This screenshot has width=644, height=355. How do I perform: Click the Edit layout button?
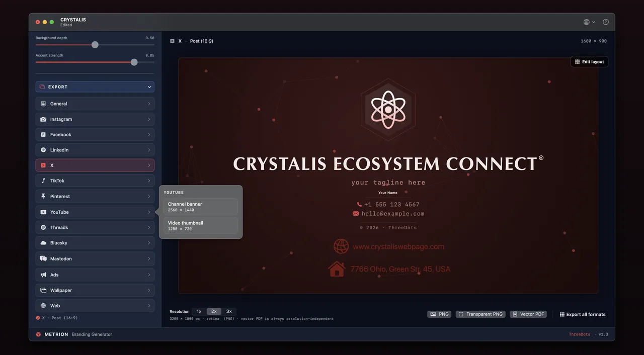[589, 62]
